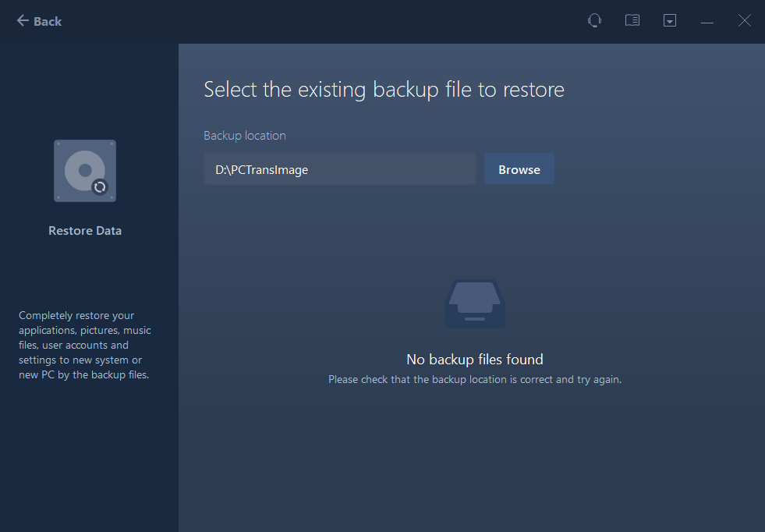Click the Restore Data disk icon
The height and width of the screenshot is (532, 765).
coord(84,171)
